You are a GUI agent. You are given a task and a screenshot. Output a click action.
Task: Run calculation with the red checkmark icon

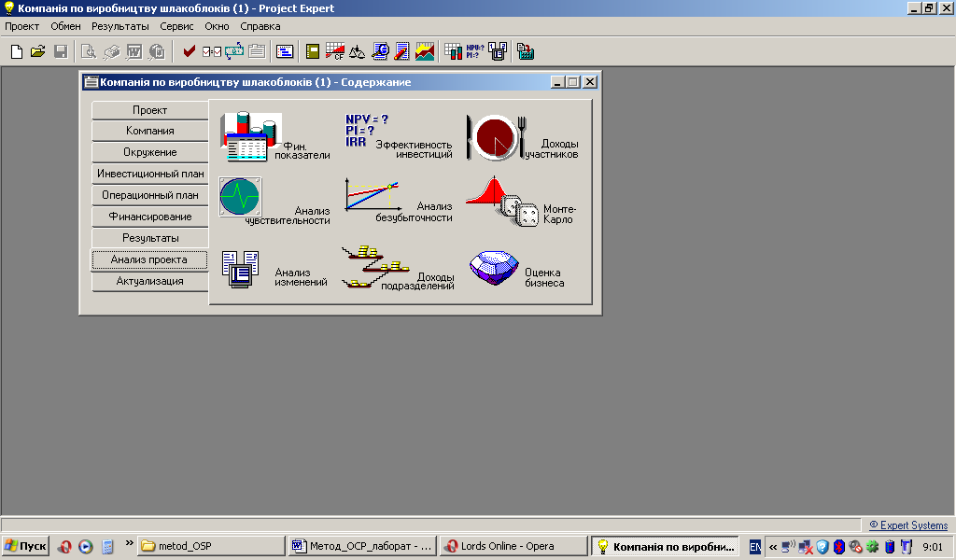pyautogui.click(x=189, y=51)
